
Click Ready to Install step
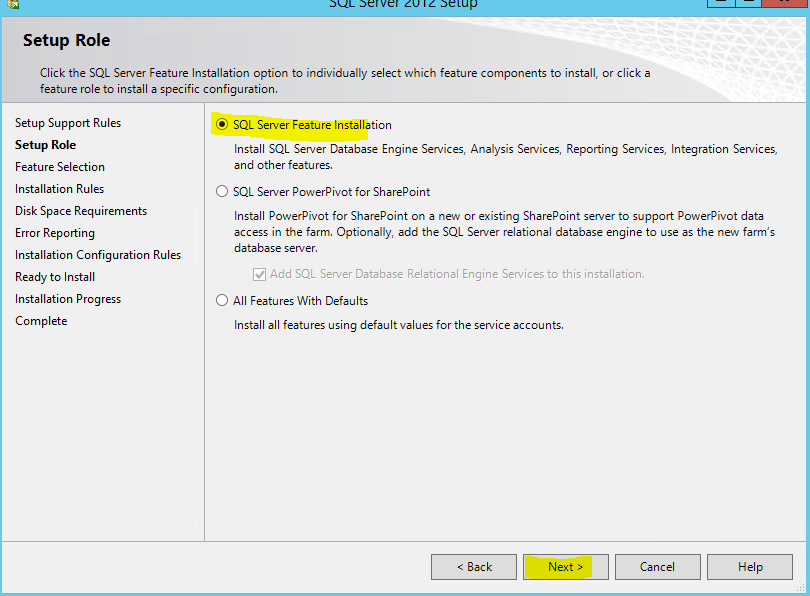(x=55, y=277)
